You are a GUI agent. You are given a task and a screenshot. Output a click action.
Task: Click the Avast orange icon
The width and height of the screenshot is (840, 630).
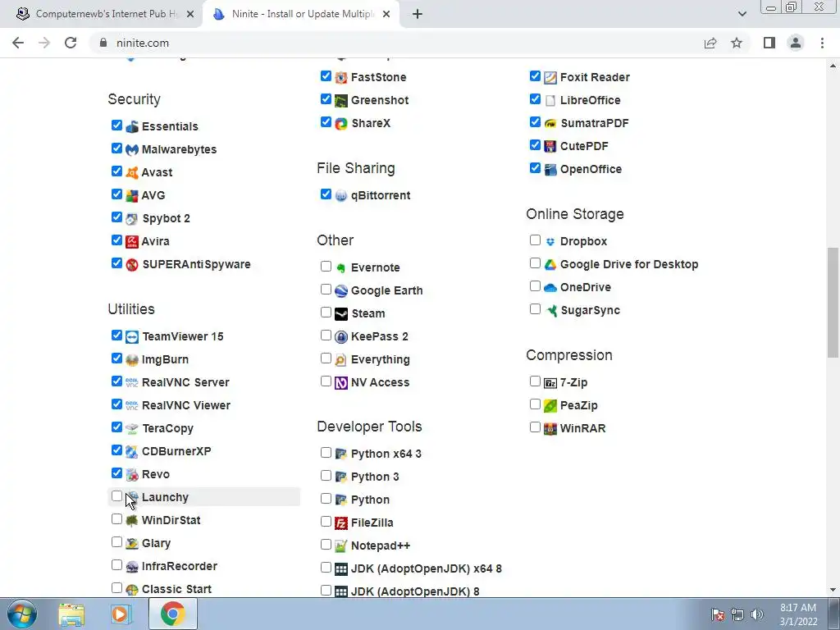click(x=132, y=172)
